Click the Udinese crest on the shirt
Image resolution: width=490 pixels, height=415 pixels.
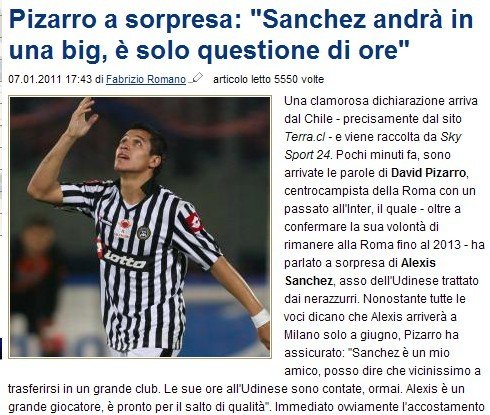[144, 233]
